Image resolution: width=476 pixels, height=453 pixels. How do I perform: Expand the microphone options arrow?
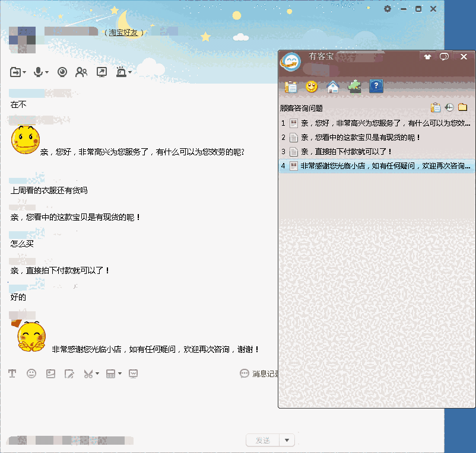(x=47, y=72)
